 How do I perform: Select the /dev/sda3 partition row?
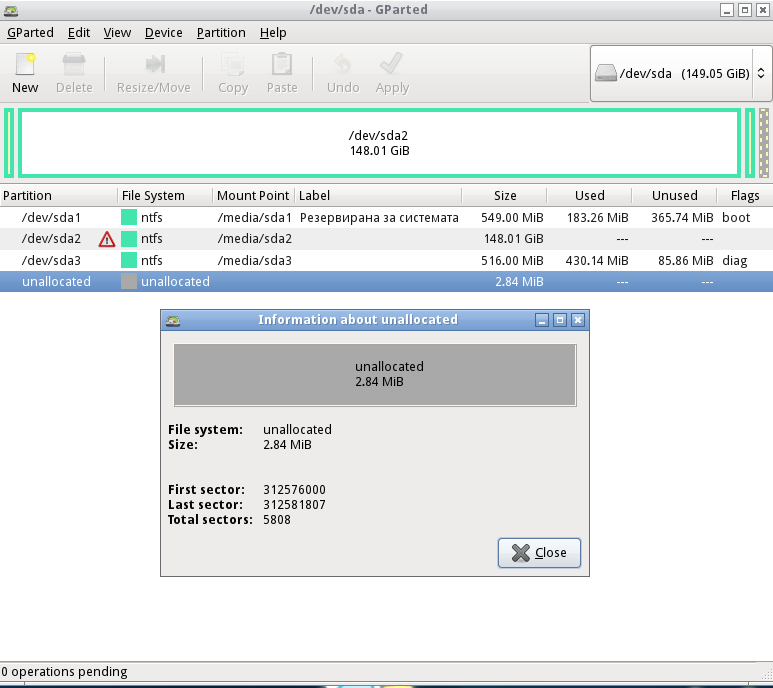point(386,260)
